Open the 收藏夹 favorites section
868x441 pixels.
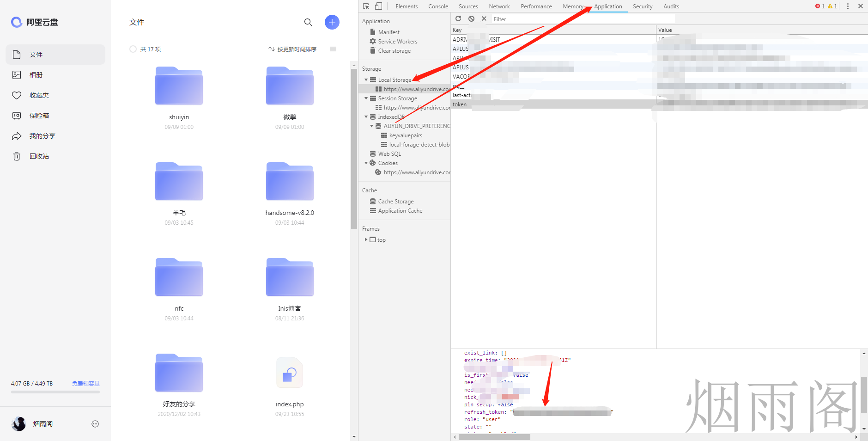pos(55,95)
